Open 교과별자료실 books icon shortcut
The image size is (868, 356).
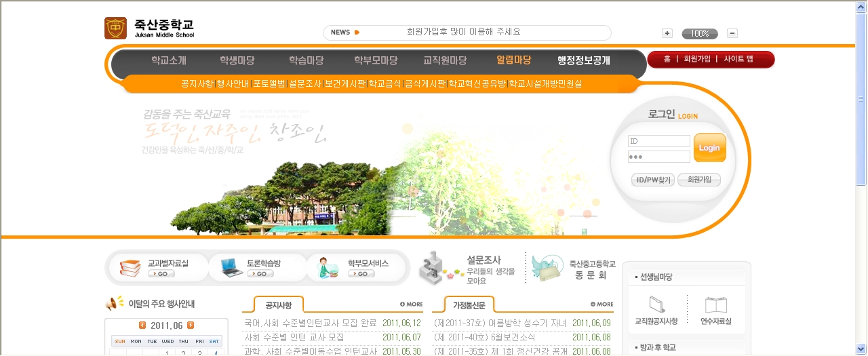(130, 268)
